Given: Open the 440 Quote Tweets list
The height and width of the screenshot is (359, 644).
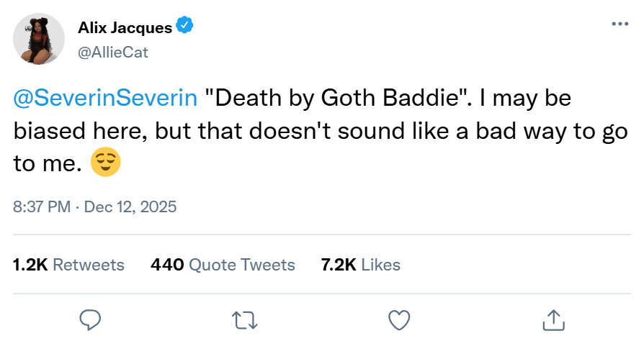Looking at the screenshot, I should [x=223, y=265].
